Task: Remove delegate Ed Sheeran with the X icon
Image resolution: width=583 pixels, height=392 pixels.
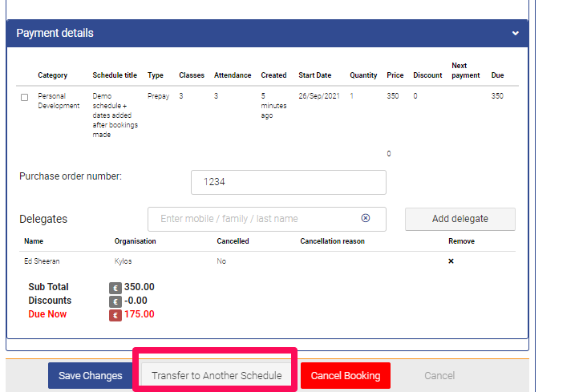Action: point(451,261)
